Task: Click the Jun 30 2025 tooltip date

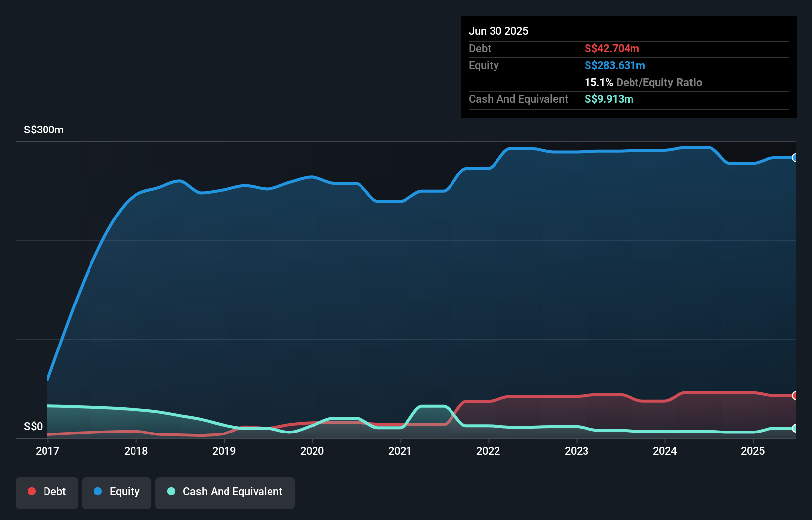Action: (x=498, y=31)
